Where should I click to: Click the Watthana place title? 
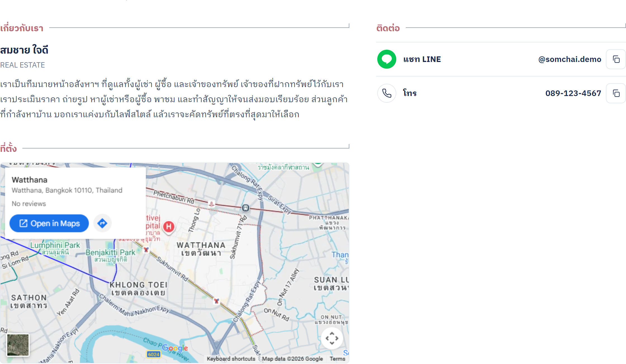coord(30,180)
